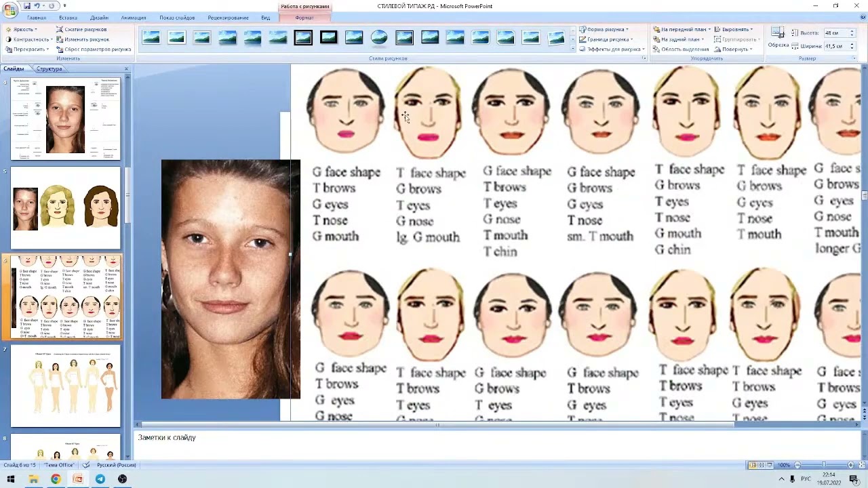Select slide 7 thumbnail with body figures

coord(65,386)
